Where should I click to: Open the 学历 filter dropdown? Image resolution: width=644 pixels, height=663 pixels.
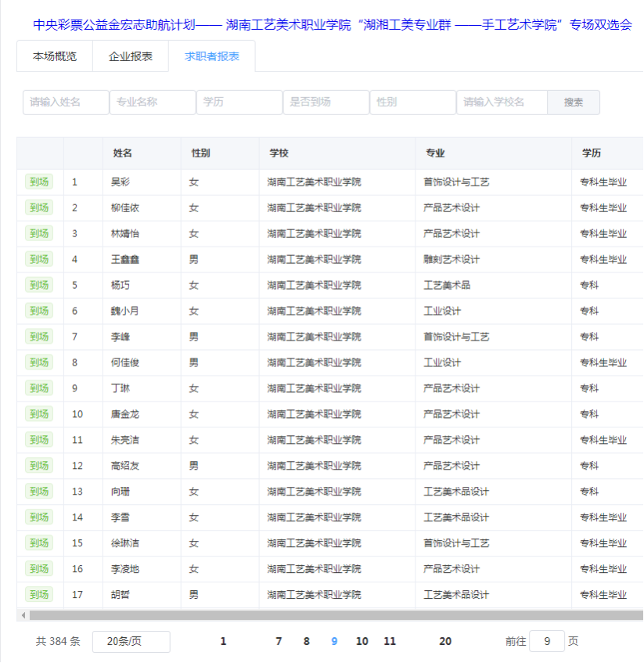tap(239, 103)
